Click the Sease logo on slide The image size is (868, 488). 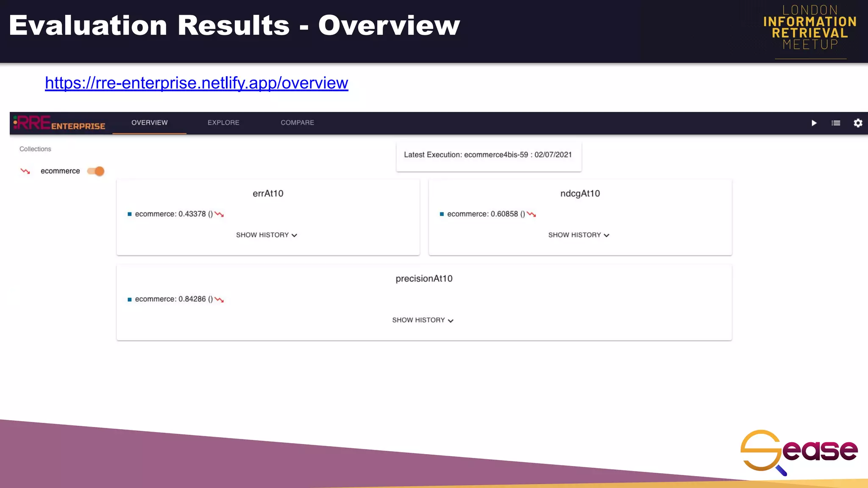(x=799, y=452)
